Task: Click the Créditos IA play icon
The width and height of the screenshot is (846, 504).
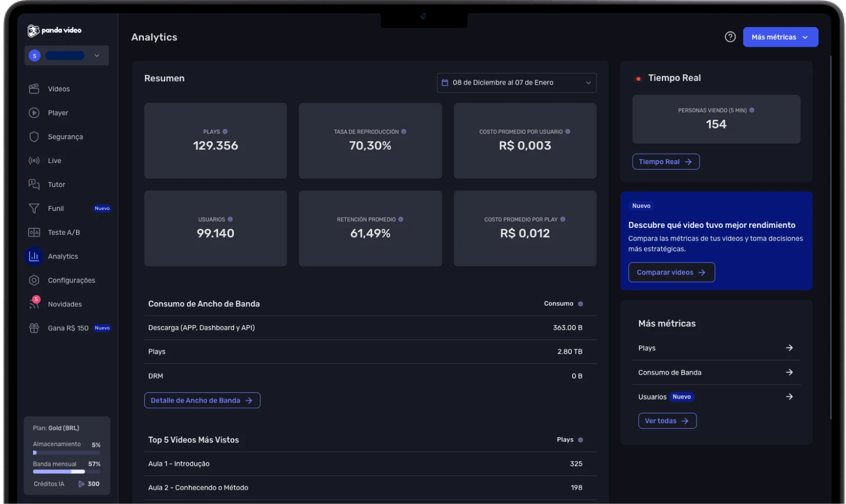Action: point(81,484)
